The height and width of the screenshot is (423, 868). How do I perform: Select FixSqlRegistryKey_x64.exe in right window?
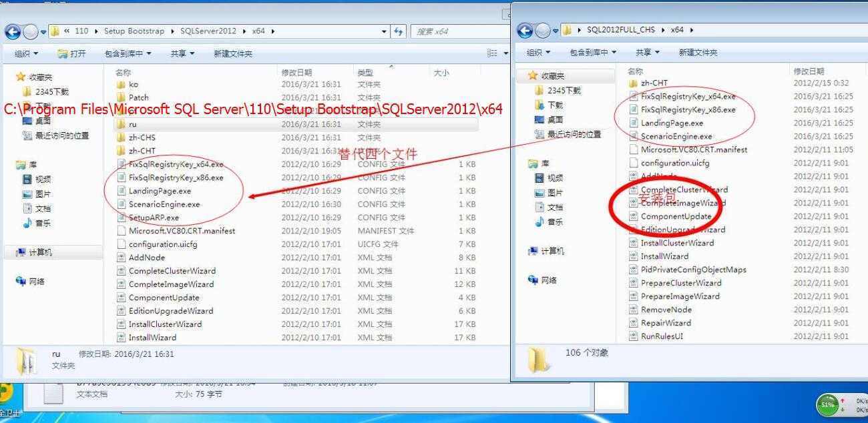(688, 96)
